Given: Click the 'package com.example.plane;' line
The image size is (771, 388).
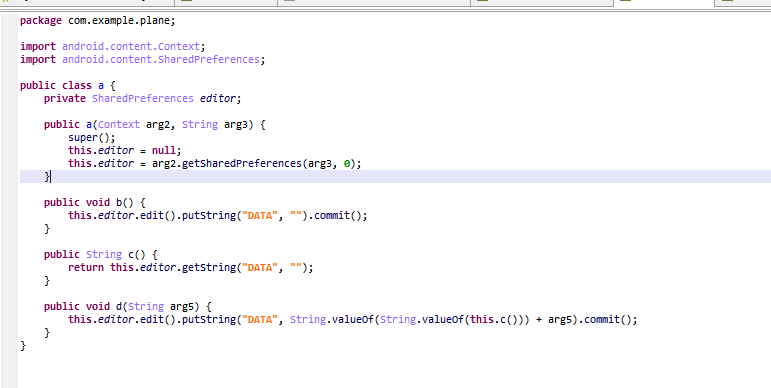Looking at the screenshot, I should click(97, 21).
